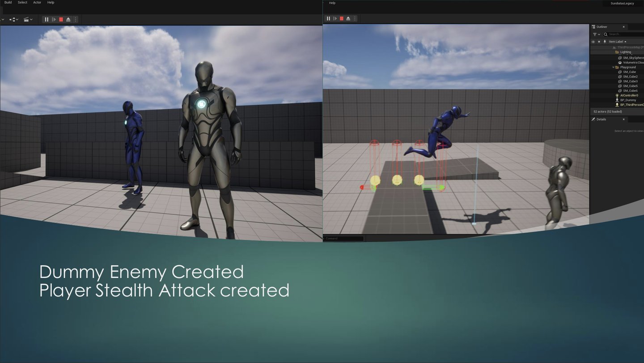Click the SM_Cube static mesh icon
This screenshot has height=363, width=644.
click(620, 72)
